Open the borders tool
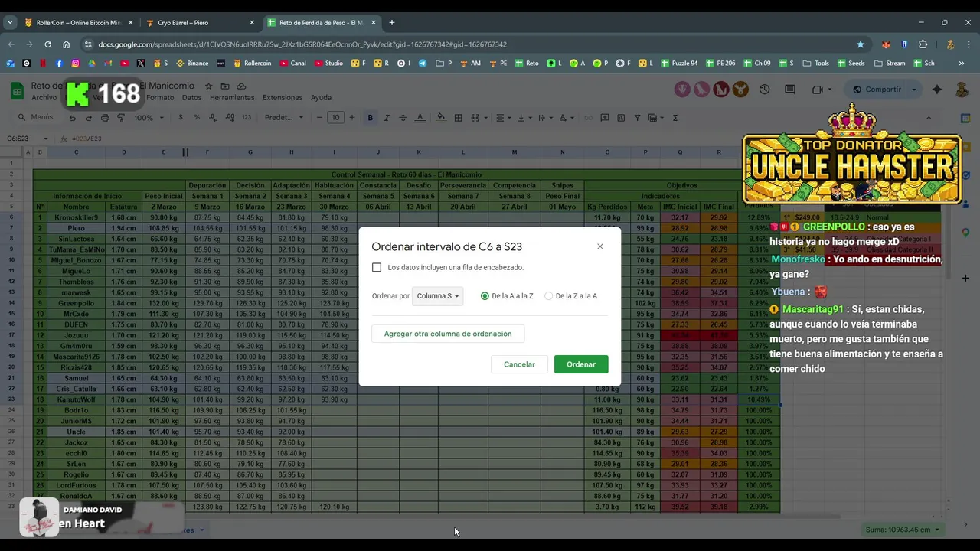 coord(458,118)
